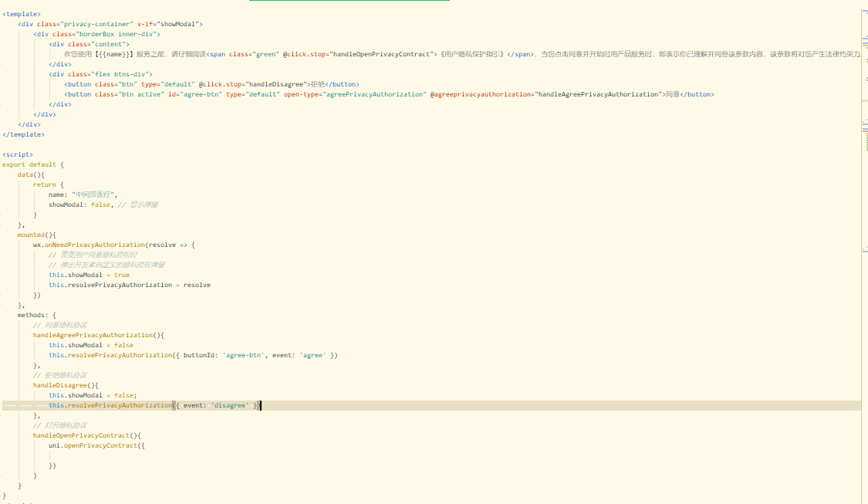Image resolution: width=868 pixels, height=504 pixels.
Task: Click the 同意 button label text
Action: pyautogui.click(x=673, y=94)
